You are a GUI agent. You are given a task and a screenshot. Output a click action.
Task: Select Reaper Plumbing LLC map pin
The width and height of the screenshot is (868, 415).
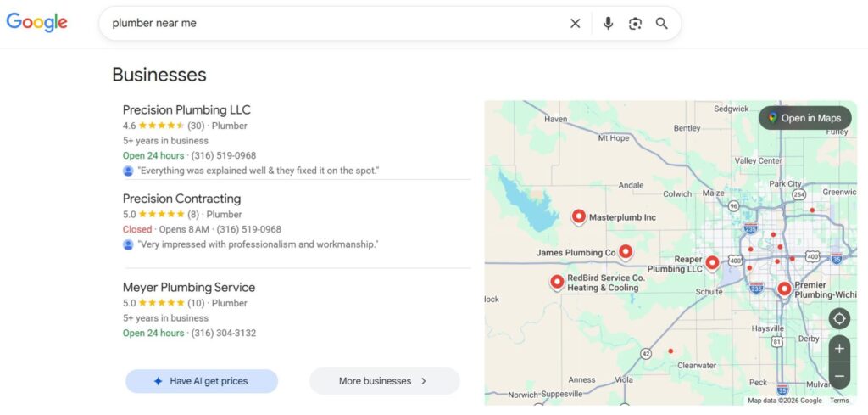coord(712,262)
